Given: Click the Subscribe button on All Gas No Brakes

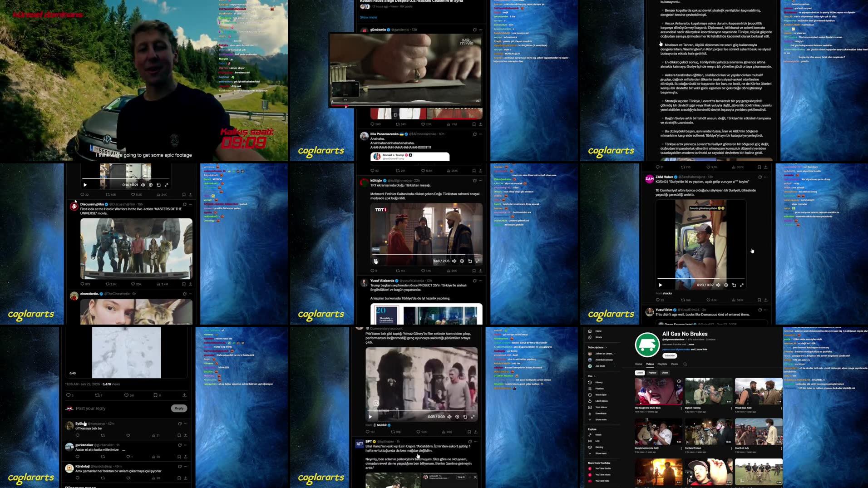Looking at the screenshot, I should coord(670,355).
